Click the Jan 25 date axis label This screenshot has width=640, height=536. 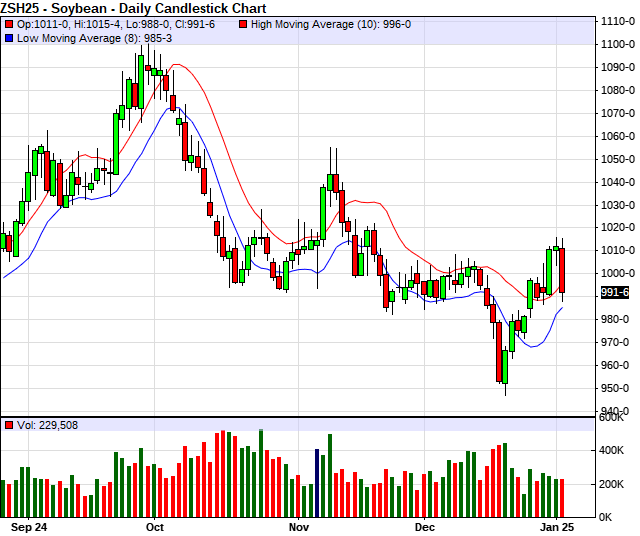(558, 525)
